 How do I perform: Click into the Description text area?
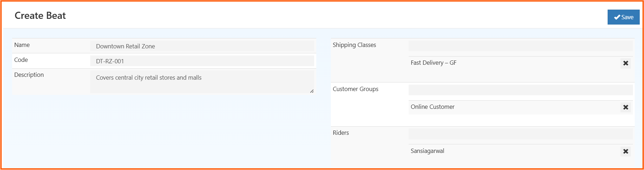pyautogui.click(x=202, y=81)
